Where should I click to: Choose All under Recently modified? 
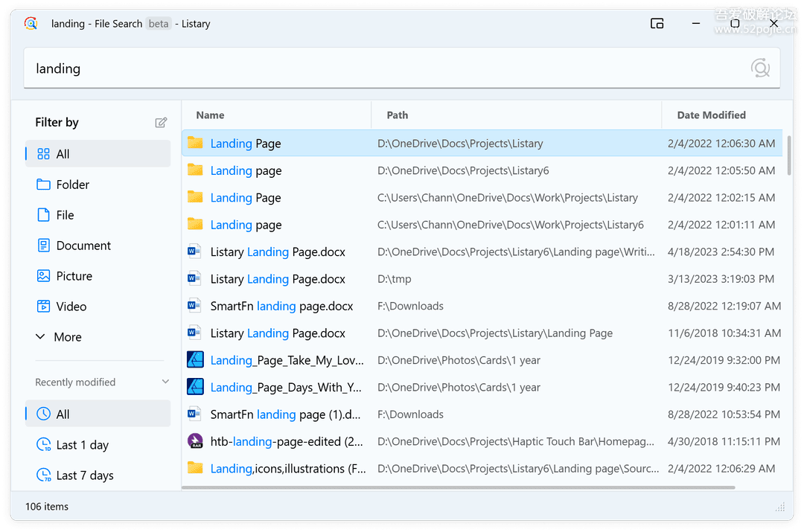pos(98,414)
